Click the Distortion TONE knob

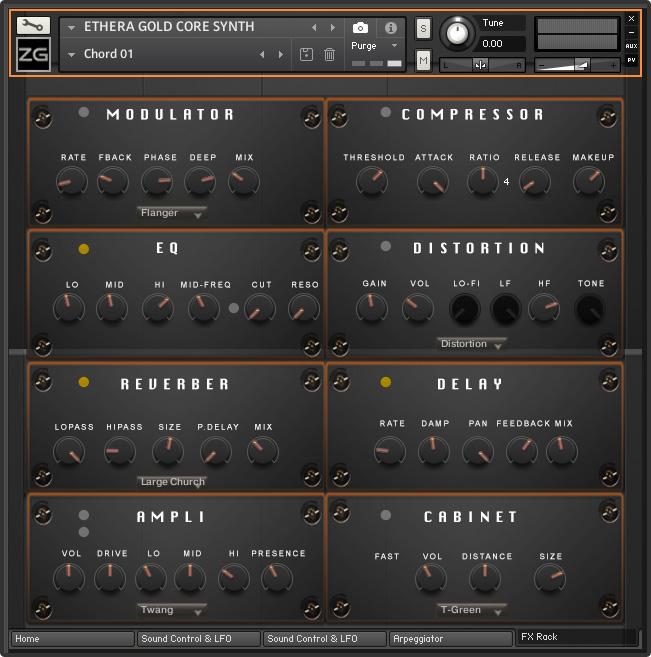pyautogui.click(x=590, y=309)
